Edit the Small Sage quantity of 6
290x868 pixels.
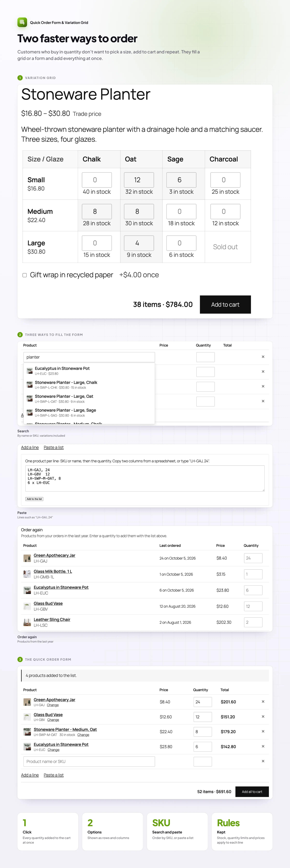181,180
